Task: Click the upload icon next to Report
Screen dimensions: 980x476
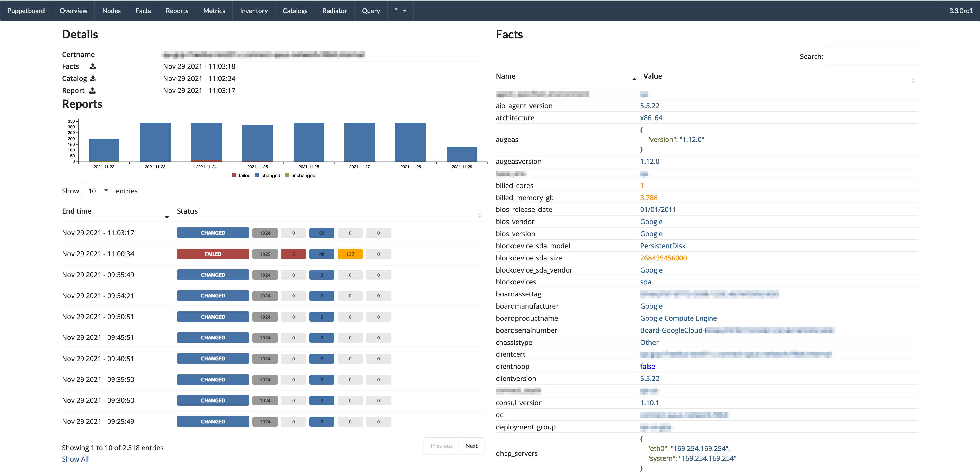Action: [x=92, y=91]
